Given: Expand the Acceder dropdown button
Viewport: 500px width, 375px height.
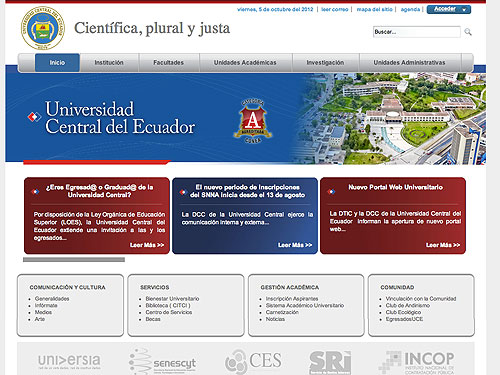Looking at the screenshot, I should pyautogui.click(x=449, y=9).
